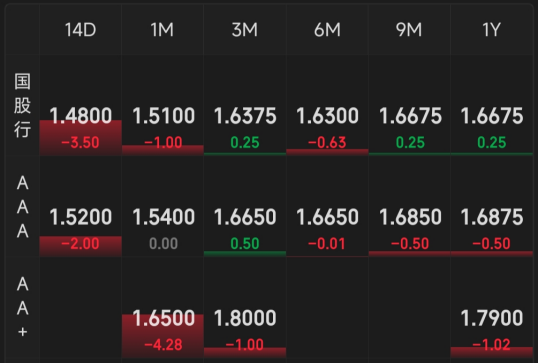
Task: Select the 14D column header
Action: [80, 30]
